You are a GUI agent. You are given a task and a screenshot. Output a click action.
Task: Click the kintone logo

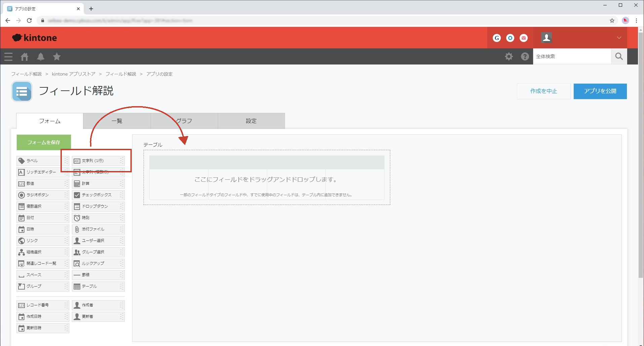coord(35,38)
